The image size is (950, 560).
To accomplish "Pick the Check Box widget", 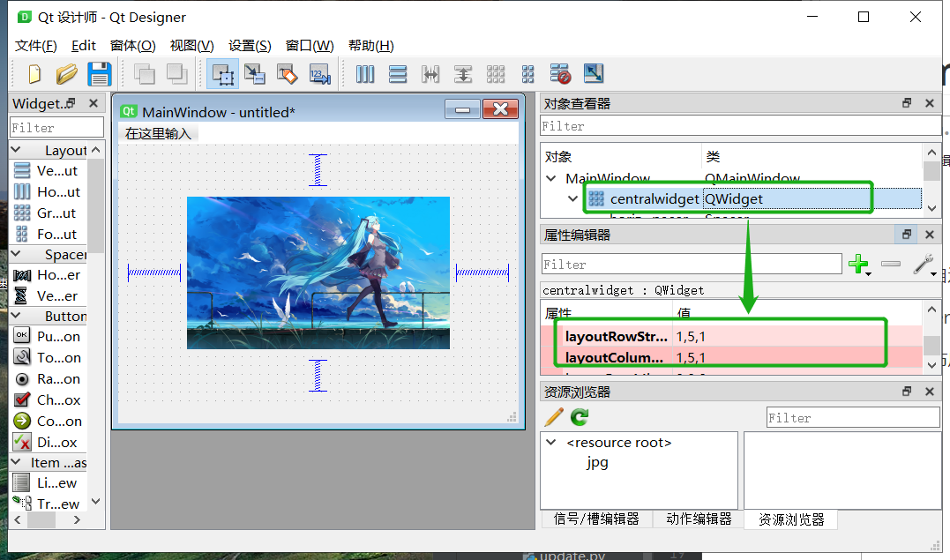I will coord(48,400).
